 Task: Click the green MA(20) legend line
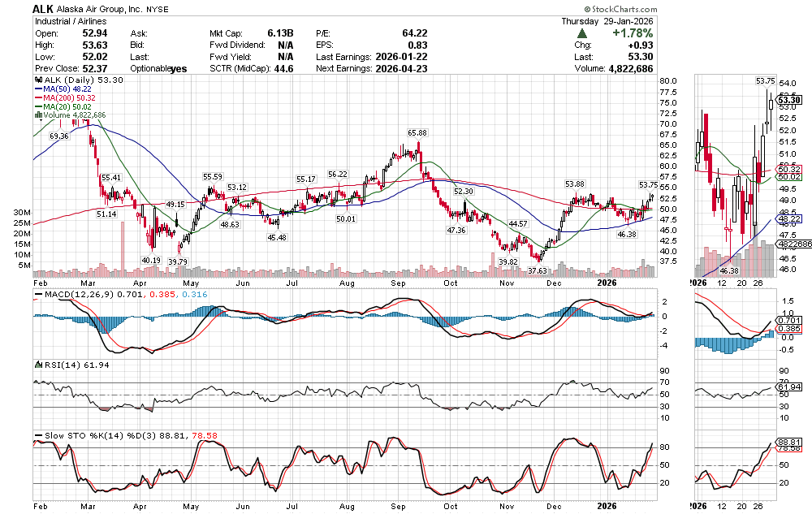point(37,106)
